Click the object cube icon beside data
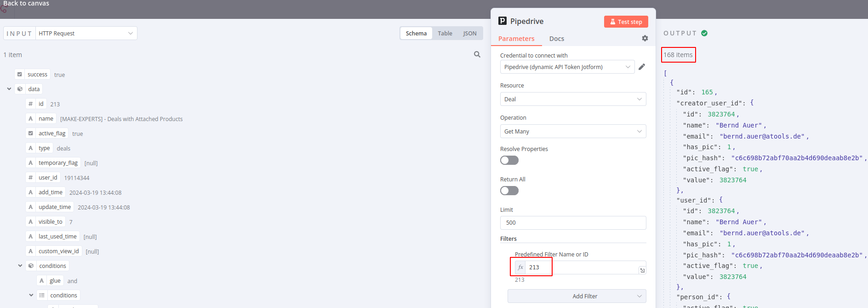The image size is (868, 308). (x=20, y=89)
